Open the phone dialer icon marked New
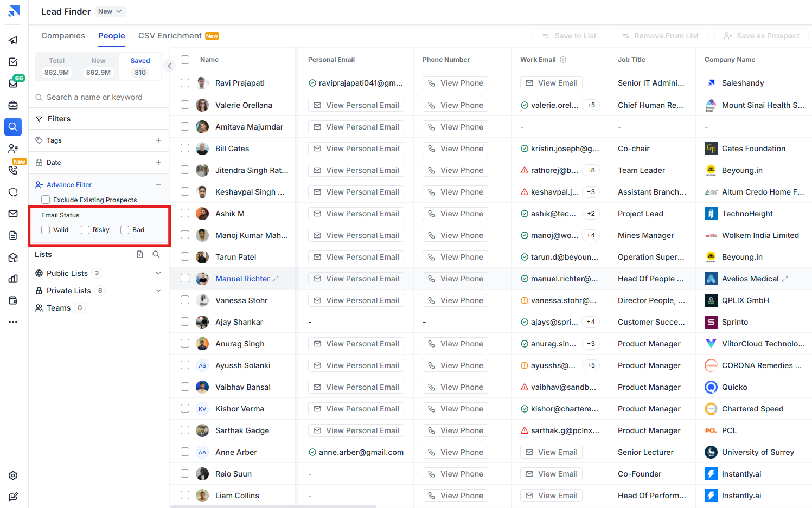Viewport: 812px width, 508px height. [x=13, y=170]
